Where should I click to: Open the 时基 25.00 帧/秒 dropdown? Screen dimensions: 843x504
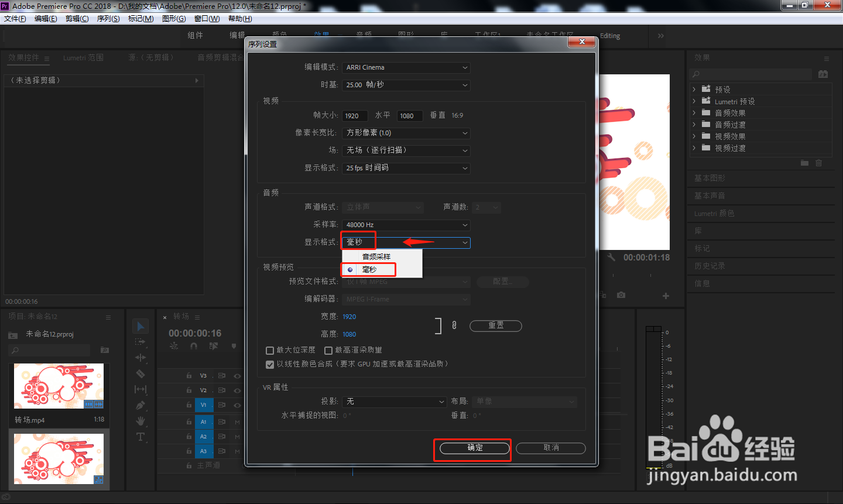coord(406,85)
